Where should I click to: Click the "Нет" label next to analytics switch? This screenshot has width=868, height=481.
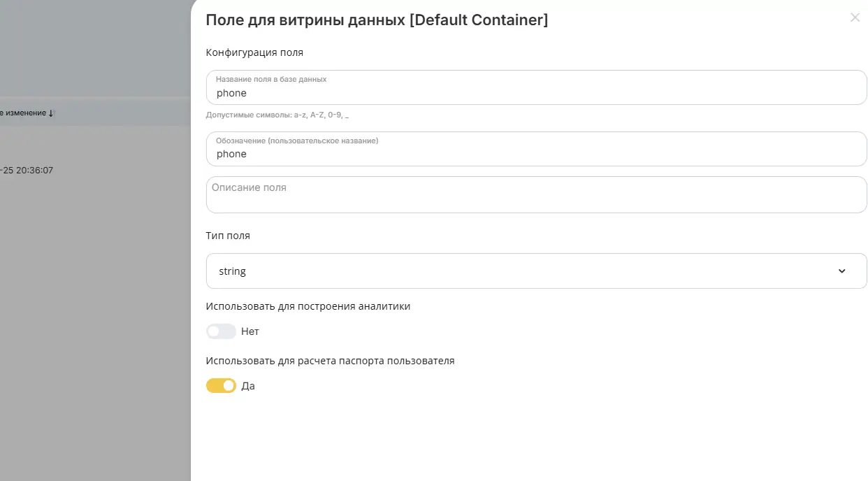point(250,331)
